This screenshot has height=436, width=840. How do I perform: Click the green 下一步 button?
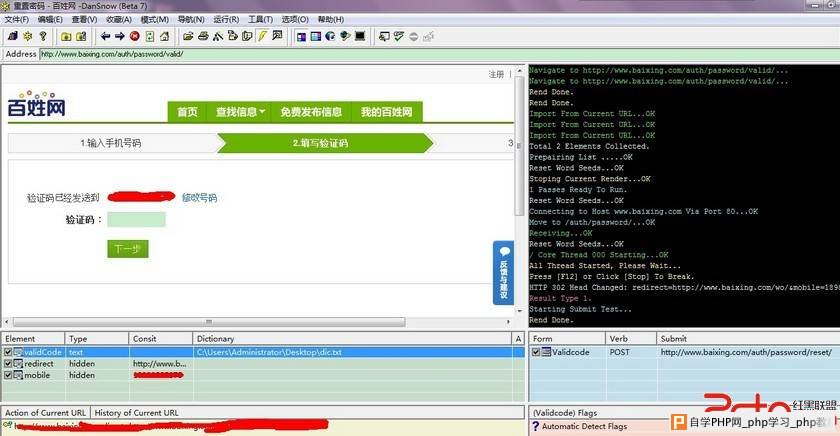click(128, 249)
